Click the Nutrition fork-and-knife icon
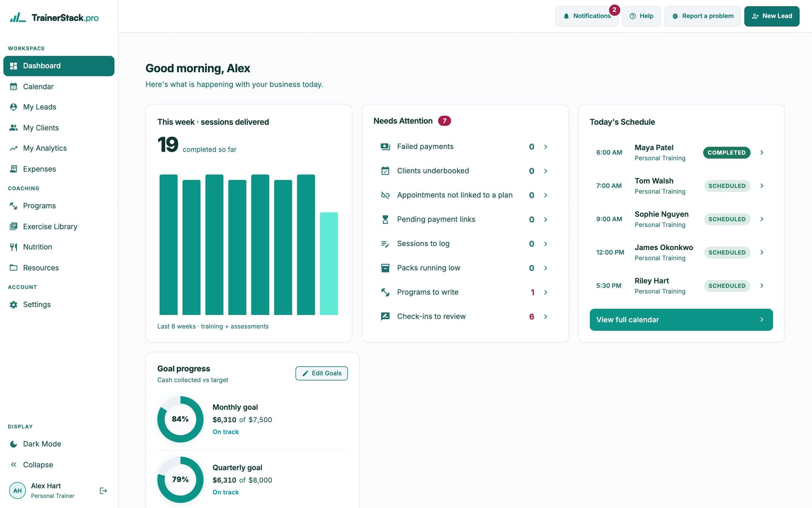The image size is (812, 508). (14, 247)
